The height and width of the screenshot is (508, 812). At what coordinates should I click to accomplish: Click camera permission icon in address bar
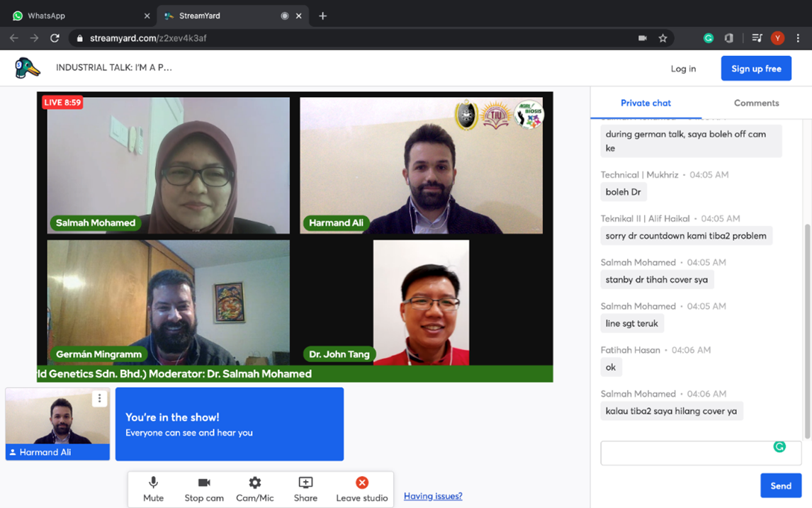click(643, 38)
